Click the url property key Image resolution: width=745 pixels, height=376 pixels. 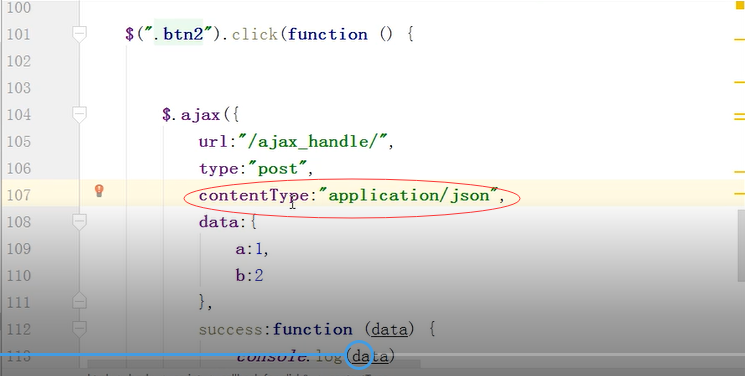tap(213, 142)
